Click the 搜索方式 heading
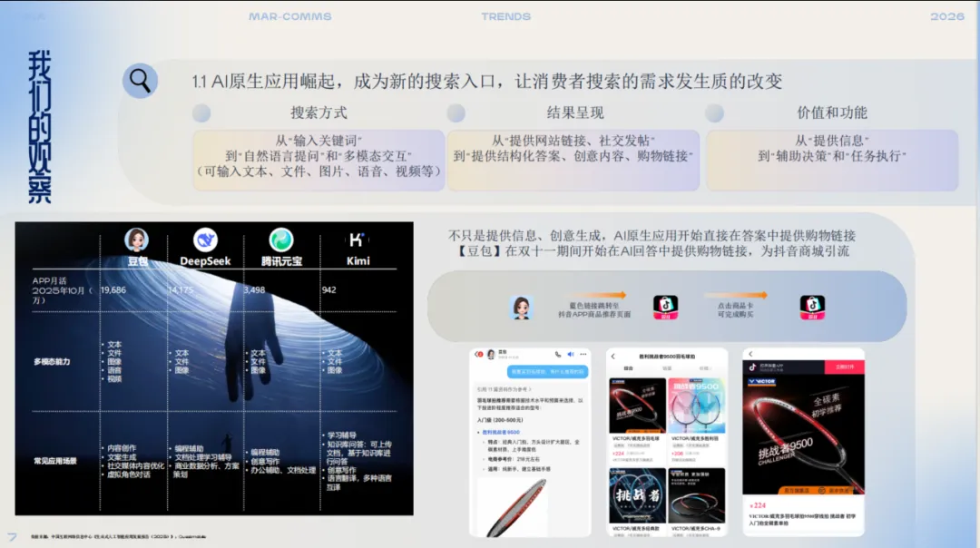The width and height of the screenshot is (980, 548). click(318, 113)
